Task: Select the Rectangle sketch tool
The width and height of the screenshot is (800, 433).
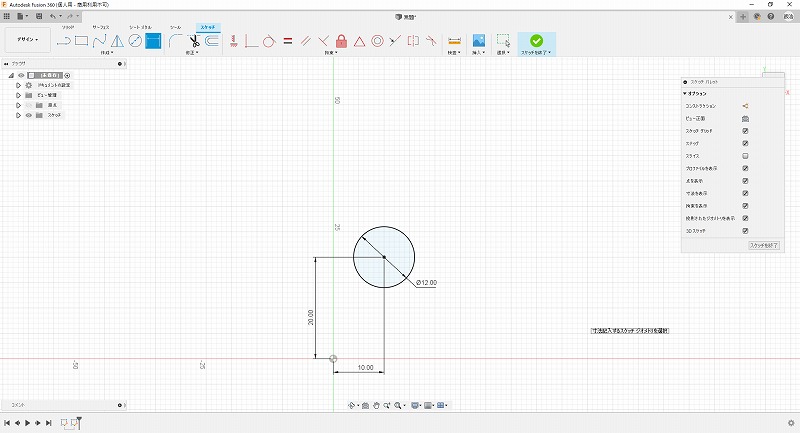Action: [82, 41]
